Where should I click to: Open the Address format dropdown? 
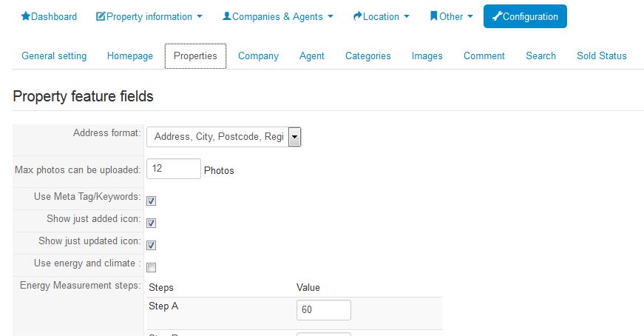point(223,136)
